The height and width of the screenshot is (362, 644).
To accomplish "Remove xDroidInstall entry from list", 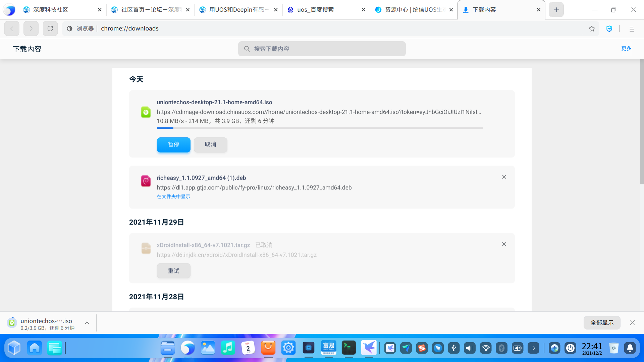I will tap(504, 244).
